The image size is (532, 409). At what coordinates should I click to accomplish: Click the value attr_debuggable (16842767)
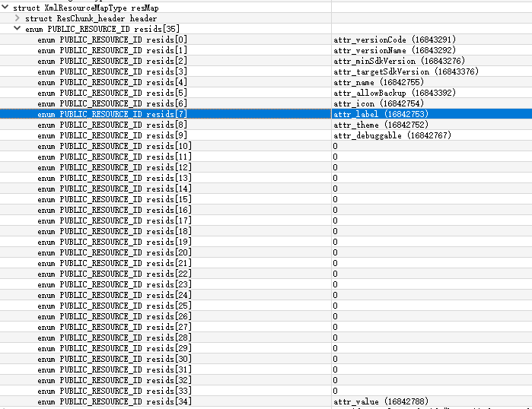(x=392, y=135)
